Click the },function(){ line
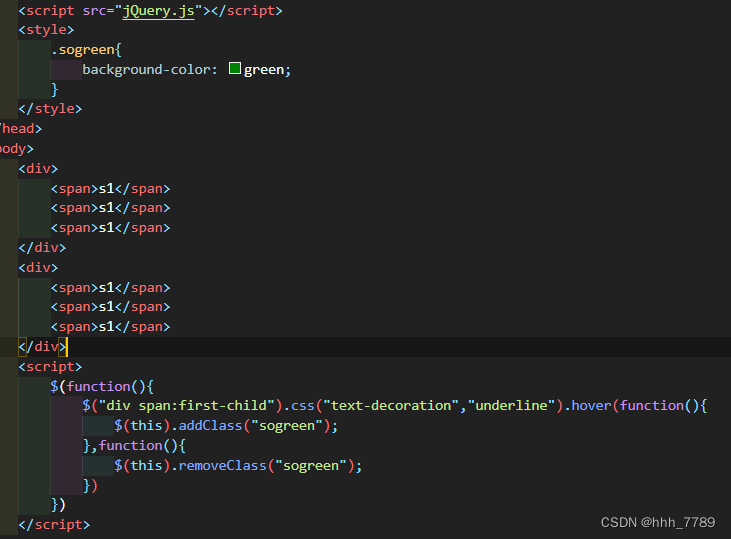Viewport: 731px width, 539px height. click(134, 446)
